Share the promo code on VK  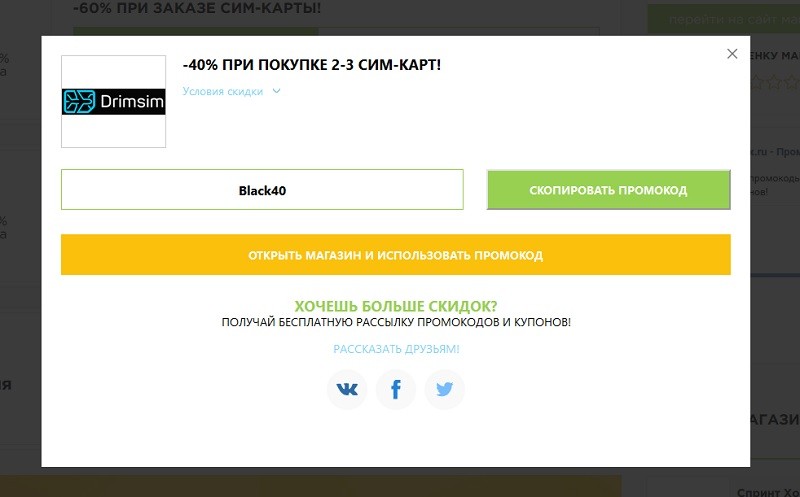click(347, 389)
